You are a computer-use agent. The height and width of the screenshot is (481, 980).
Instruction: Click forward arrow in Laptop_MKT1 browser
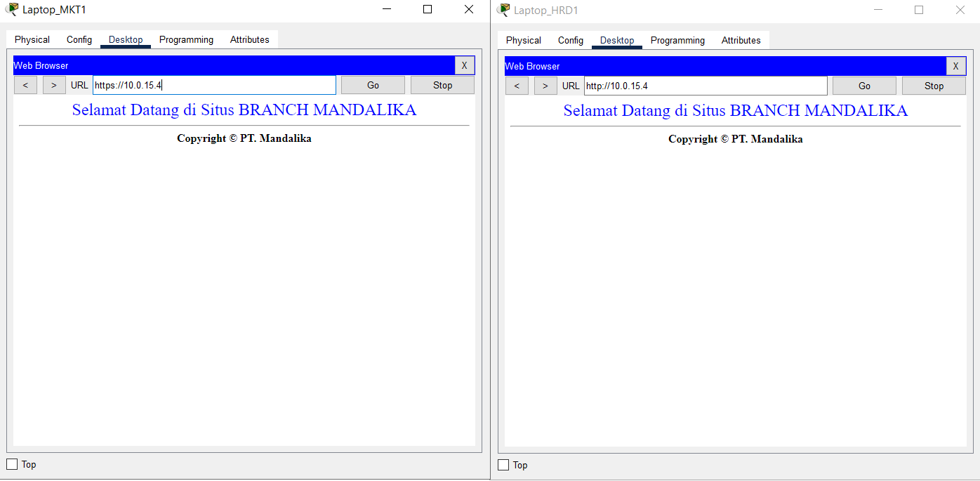click(54, 85)
